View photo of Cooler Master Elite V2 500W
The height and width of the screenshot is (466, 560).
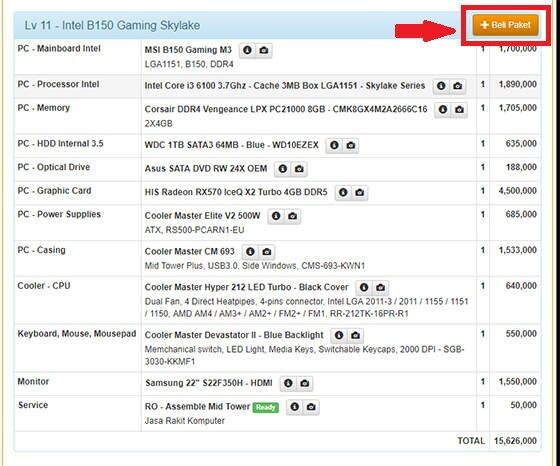292,216
